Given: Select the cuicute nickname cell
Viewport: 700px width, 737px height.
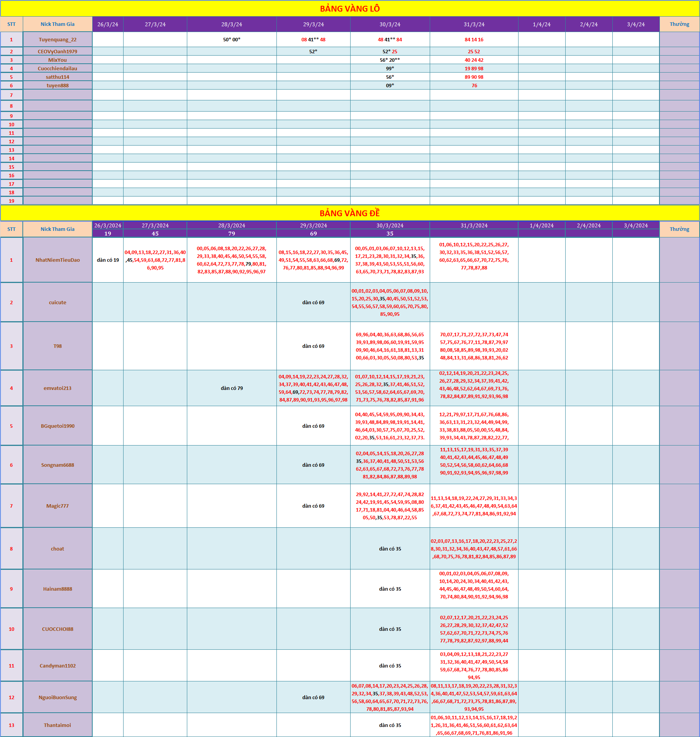Looking at the screenshot, I should click(x=58, y=302).
